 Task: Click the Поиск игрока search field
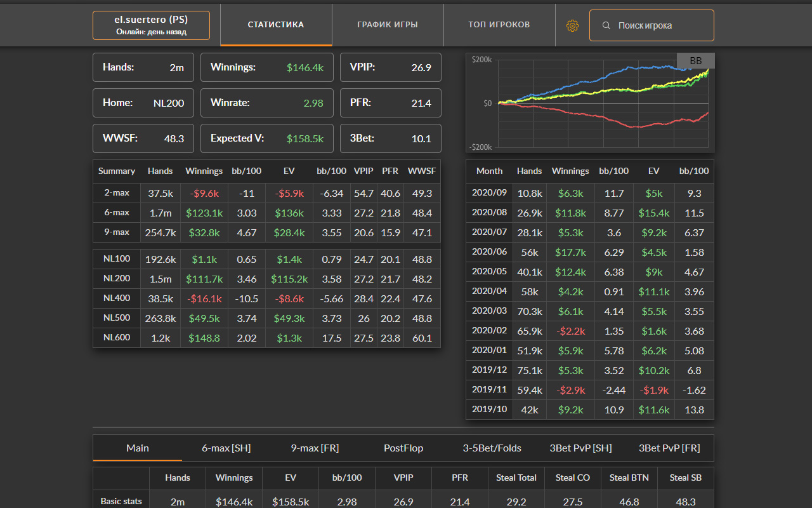660,25
